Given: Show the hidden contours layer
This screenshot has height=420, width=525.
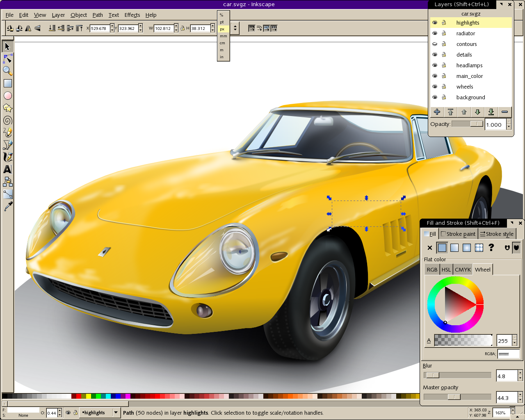Looking at the screenshot, I should click(x=434, y=44).
